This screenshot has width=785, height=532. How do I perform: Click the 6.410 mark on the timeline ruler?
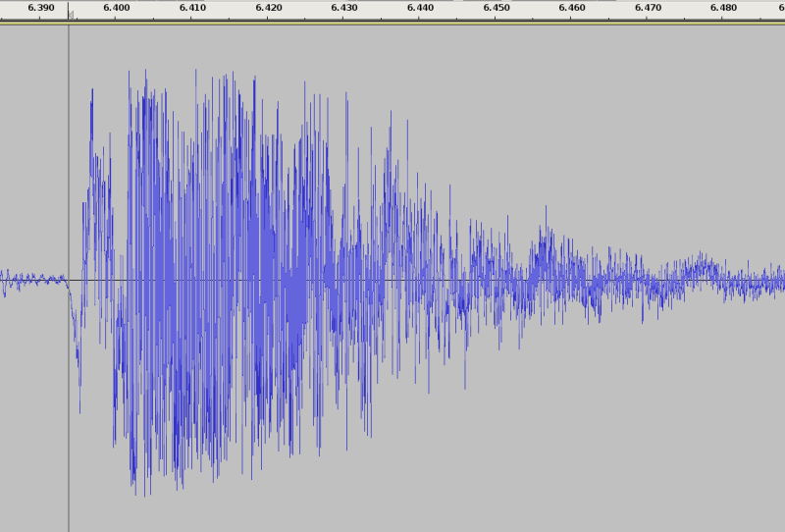(x=192, y=8)
